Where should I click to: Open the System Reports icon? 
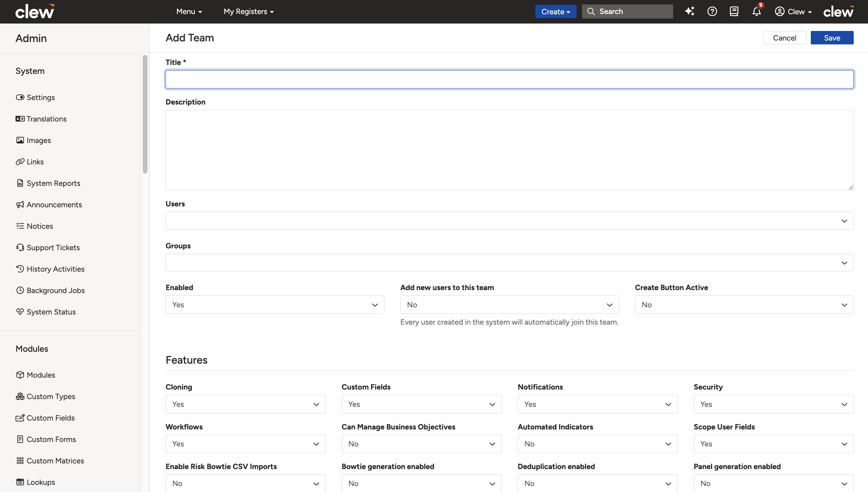pyautogui.click(x=20, y=183)
